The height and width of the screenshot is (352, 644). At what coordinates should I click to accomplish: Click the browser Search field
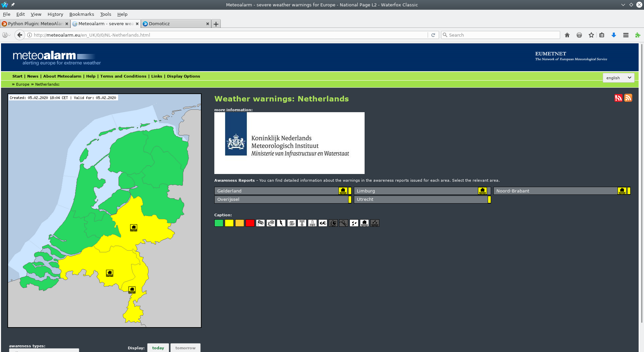coord(500,35)
